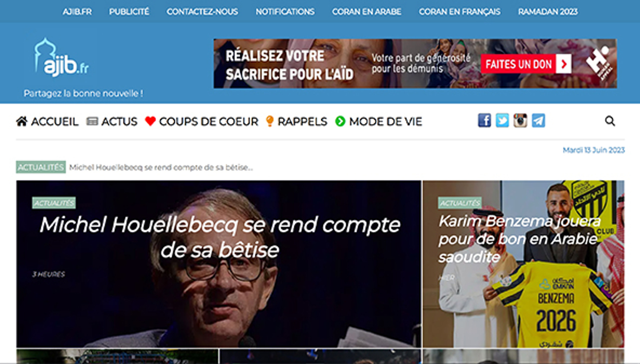Click the Faites un don button
The image size is (640, 364).
(x=526, y=64)
